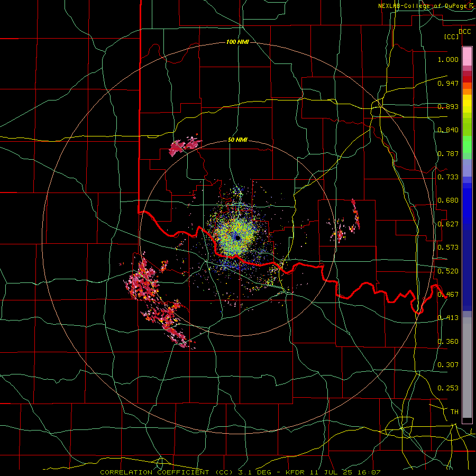This screenshot has width=476, height=476.
Task: Click the 0.733 color scale value
Action: coord(448,177)
